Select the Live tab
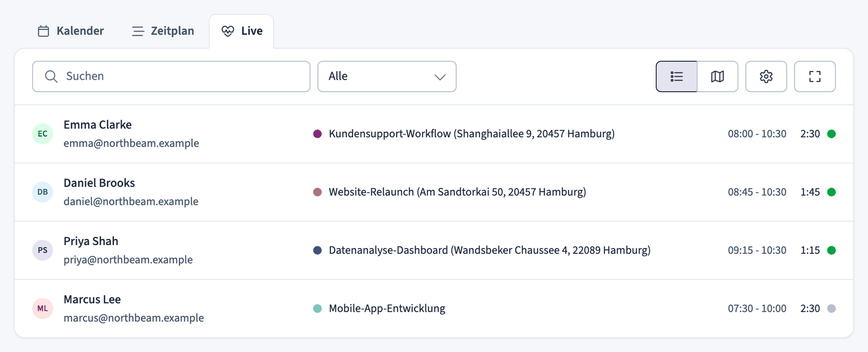The image size is (868, 352). 242,31
